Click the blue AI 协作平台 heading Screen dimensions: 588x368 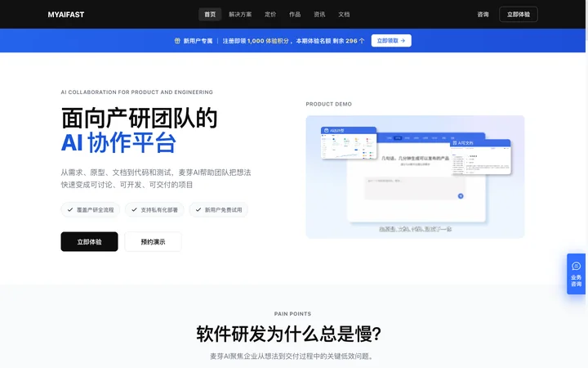point(118,143)
